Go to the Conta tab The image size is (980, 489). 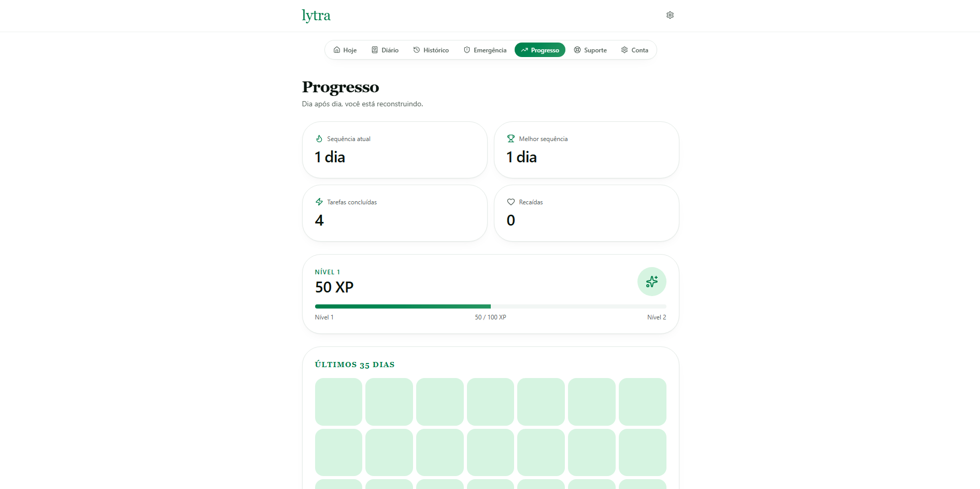[x=635, y=50]
